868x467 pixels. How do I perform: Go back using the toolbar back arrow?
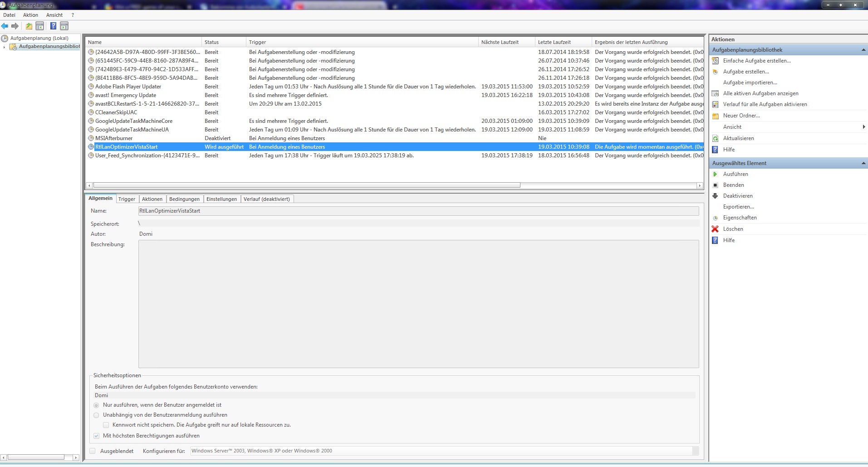[x=5, y=26]
